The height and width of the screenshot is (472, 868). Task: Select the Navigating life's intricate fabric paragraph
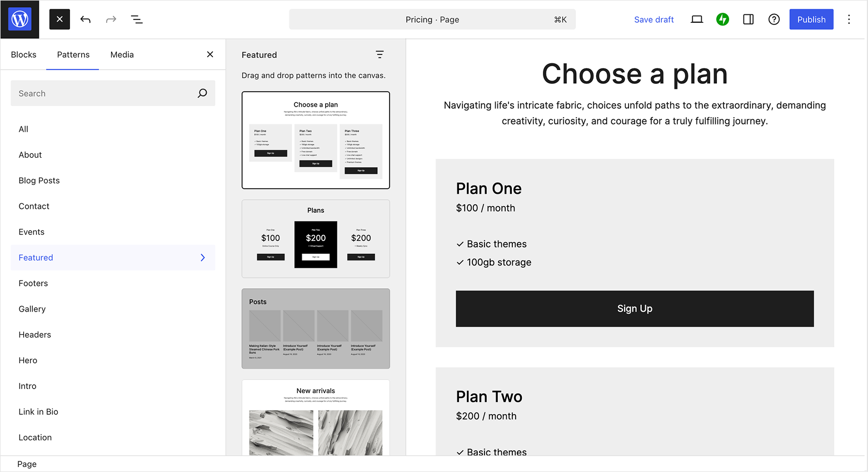(635, 113)
